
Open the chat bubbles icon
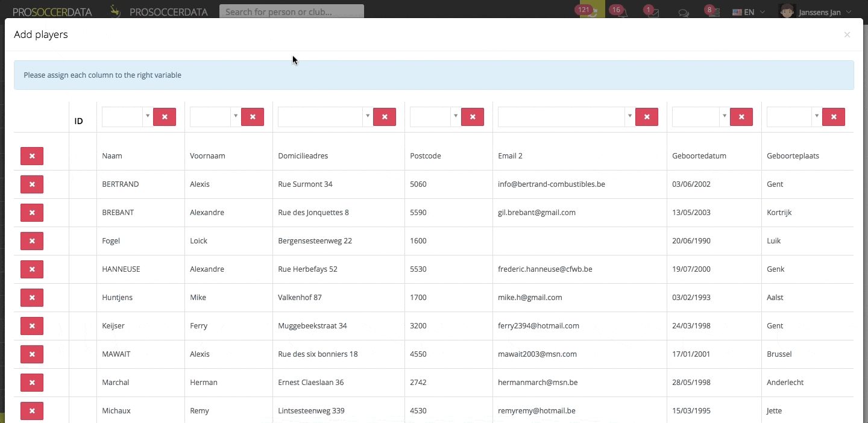684,12
